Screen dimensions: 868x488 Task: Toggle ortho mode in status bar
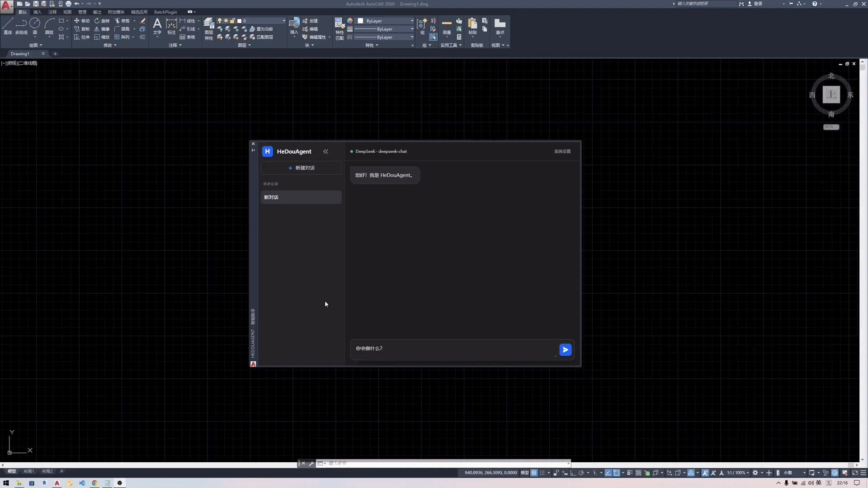click(x=573, y=473)
